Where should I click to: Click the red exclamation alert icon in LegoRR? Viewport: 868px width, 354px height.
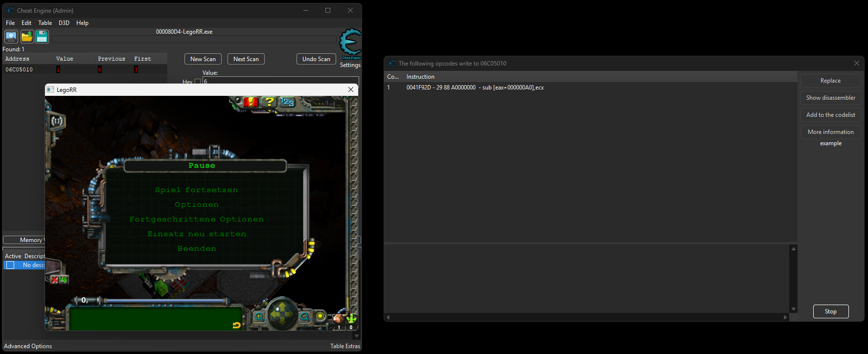click(x=251, y=102)
